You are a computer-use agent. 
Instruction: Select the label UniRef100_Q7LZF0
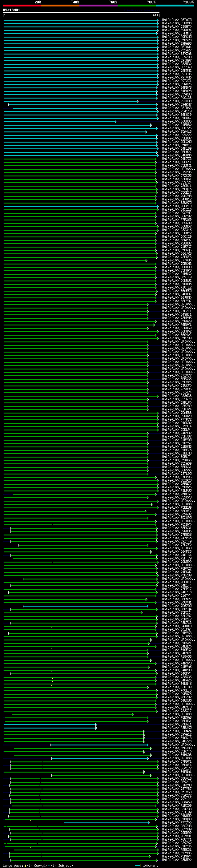pos(177,544)
